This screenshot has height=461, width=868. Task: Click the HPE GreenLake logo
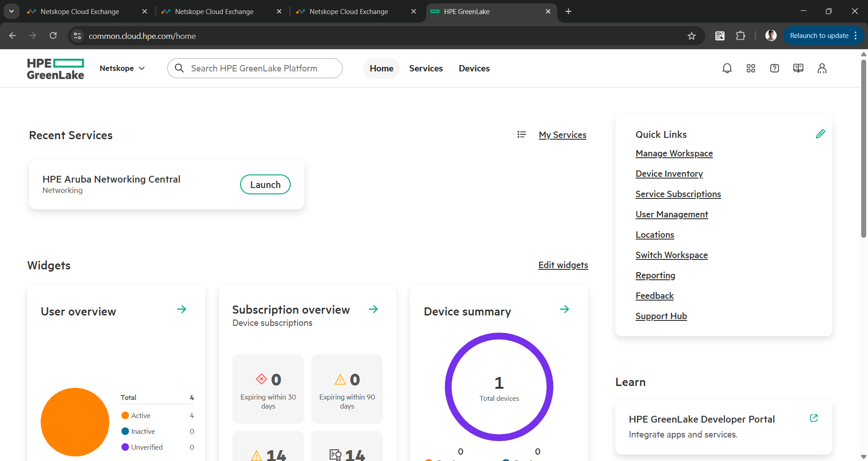(56, 69)
